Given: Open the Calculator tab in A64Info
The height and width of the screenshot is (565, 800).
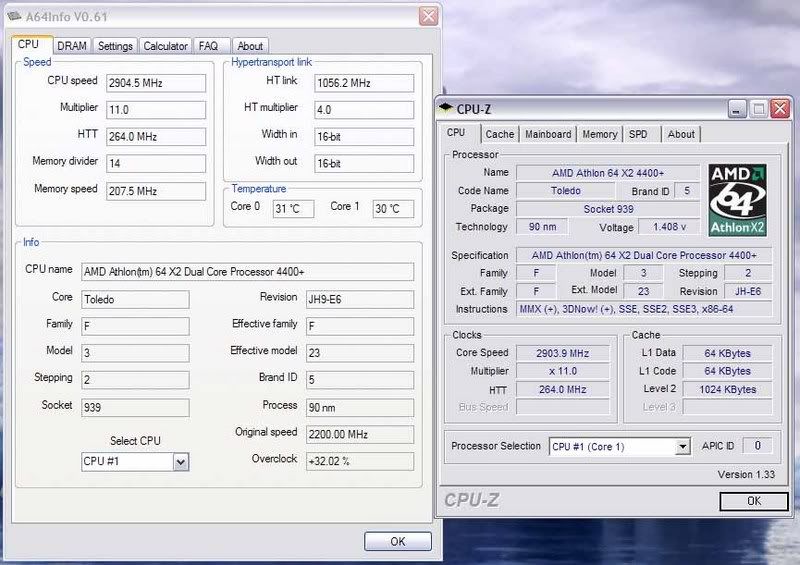Looking at the screenshot, I should click(x=165, y=46).
